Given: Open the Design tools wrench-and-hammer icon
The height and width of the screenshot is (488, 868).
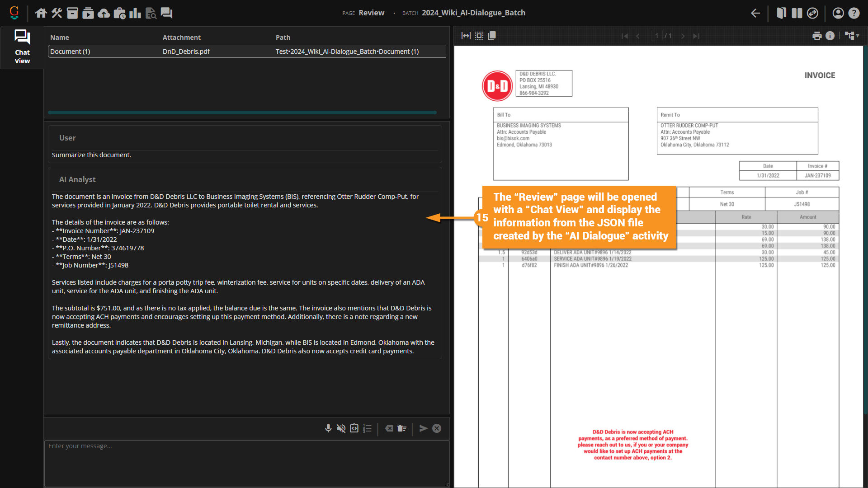Looking at the screenshot, I should coord(57,13).
